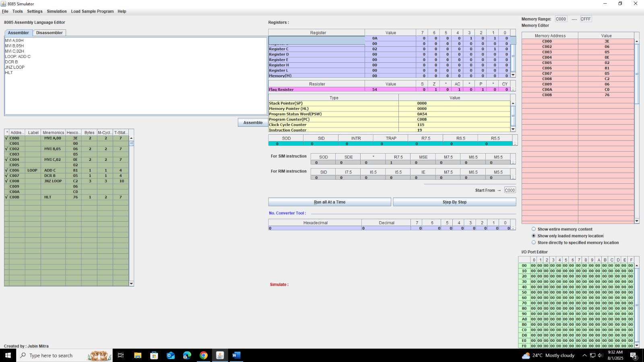This screenshot has width=644, height=362.
Task: Open Load Sample Program menu
Action: tap(92, 11)
